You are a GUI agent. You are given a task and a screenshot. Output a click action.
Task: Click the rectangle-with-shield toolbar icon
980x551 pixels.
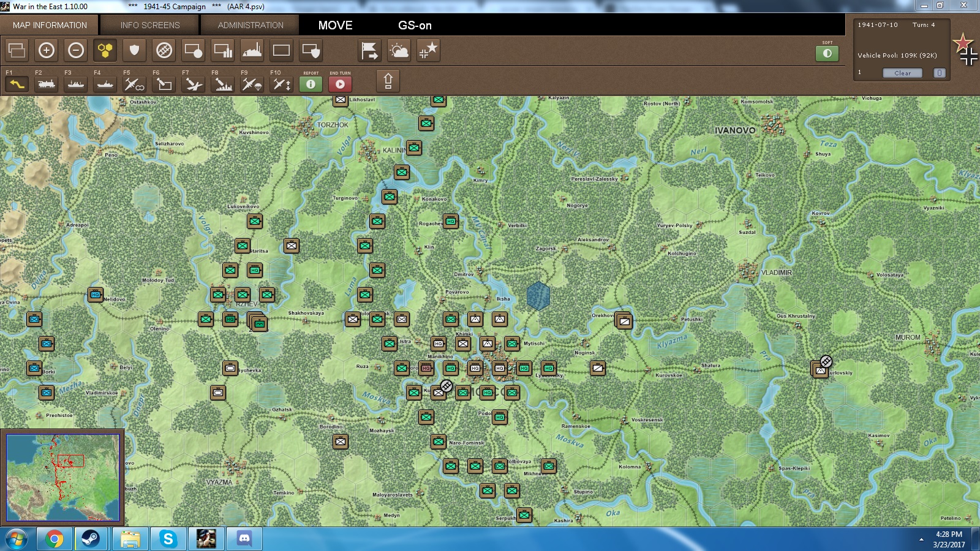(x=311, y=50)
